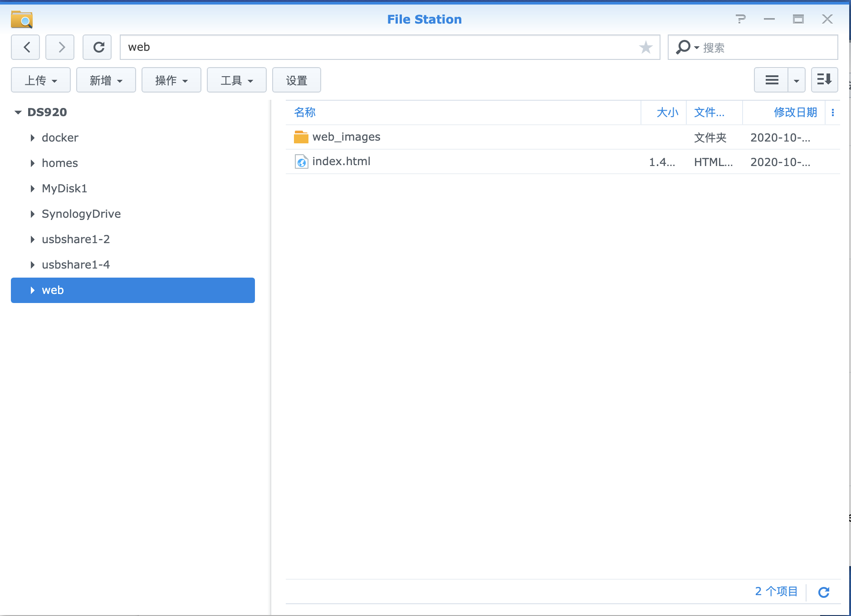Click the index.html file icon
This screenshot has width=851, height=616.
click(302, 161)
